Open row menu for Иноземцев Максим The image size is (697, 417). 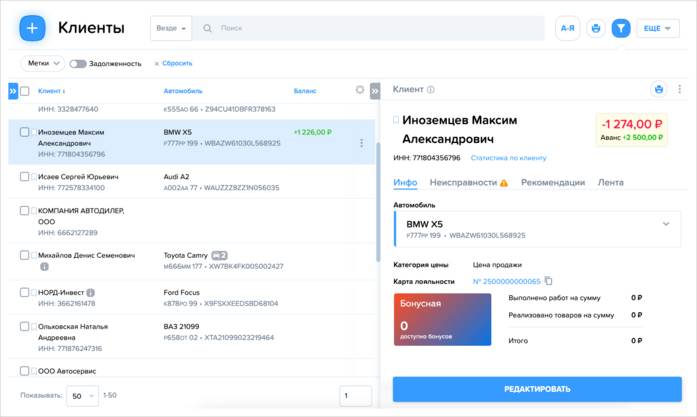(x=361, y=143)
